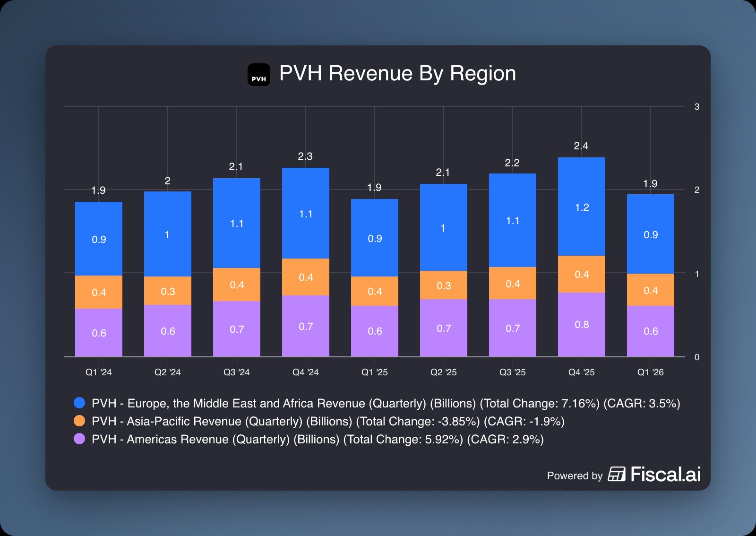This screenshot has width=756, height=536.
Task: Click the blue Europe segment of Q4 '24 bar
Action: pyautogui.click(x=306, y=213)
